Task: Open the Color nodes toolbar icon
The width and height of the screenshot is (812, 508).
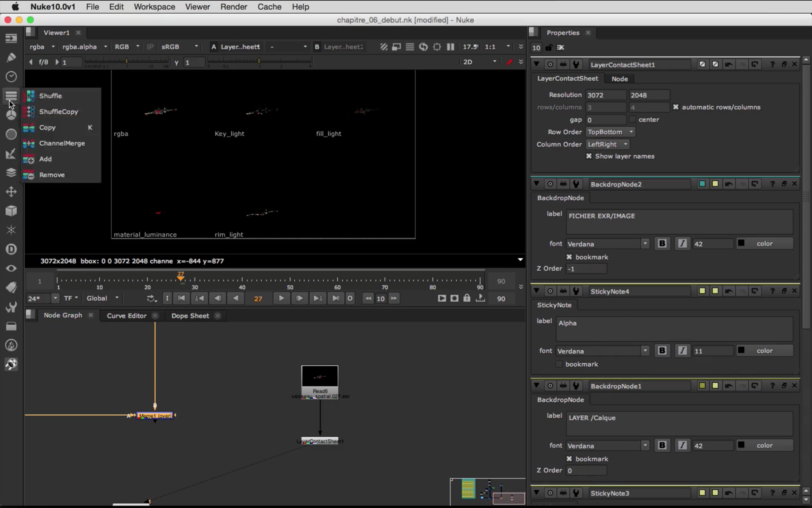Action: (11, 115)
